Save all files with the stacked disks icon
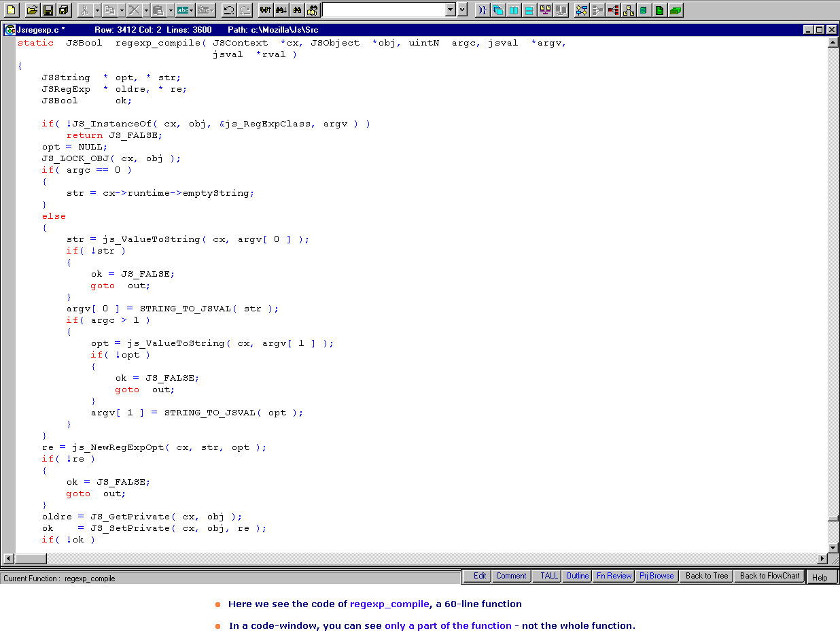The image size is (840, 639). tap(64, 10)
